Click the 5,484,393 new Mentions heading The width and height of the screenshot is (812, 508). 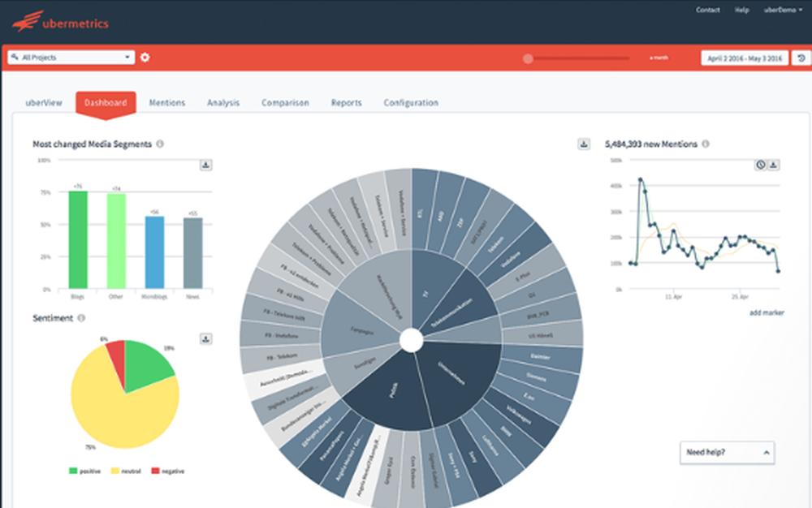pos(651,144)
